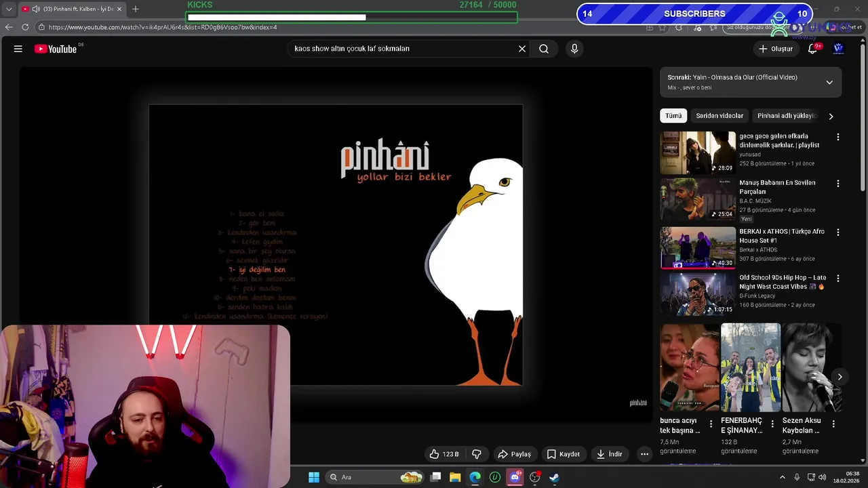Expand the 'Sonraki: Yalın' playlist panel
Screen dimensions: 868x488
tap(829, 83)
